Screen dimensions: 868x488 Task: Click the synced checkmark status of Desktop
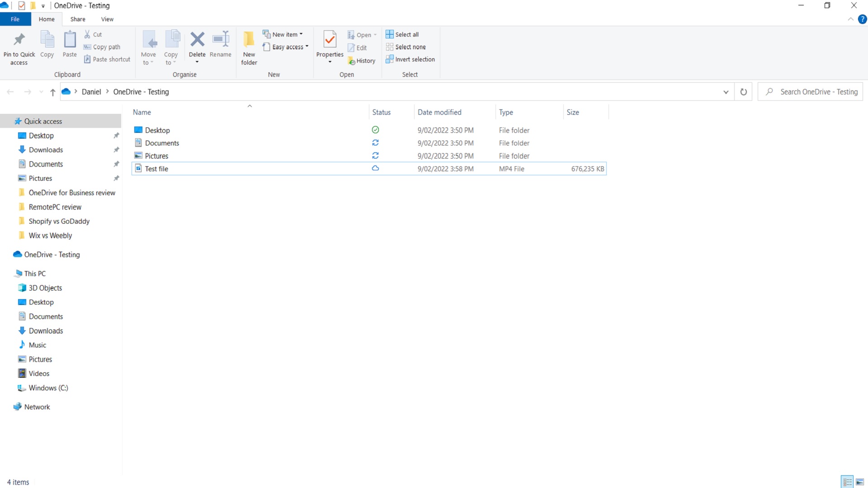375,130
